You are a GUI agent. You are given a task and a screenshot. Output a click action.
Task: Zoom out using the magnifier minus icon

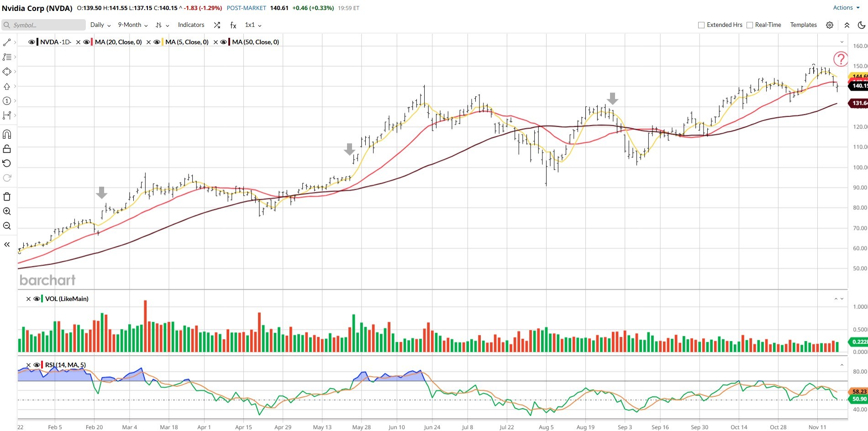tap(7, 226)
